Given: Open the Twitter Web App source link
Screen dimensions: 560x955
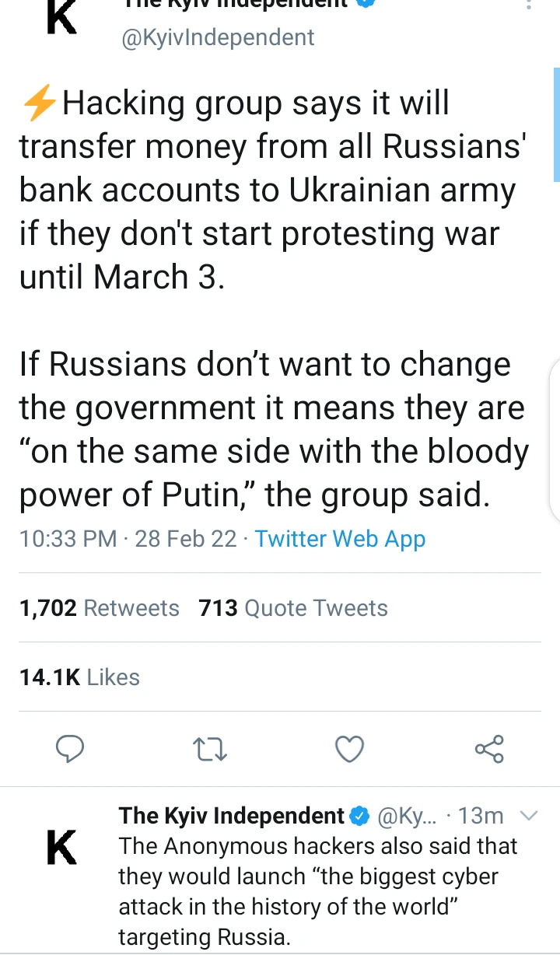Looking at the screenshot, I should (340, 539).
